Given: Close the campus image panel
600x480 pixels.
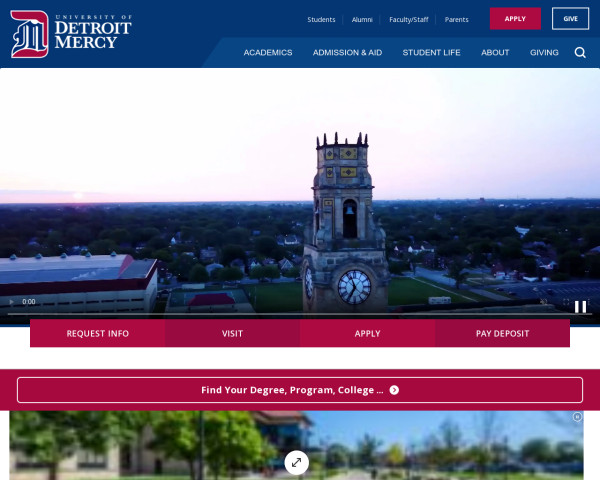Looking at the screenshot, I should pos(577,417).
